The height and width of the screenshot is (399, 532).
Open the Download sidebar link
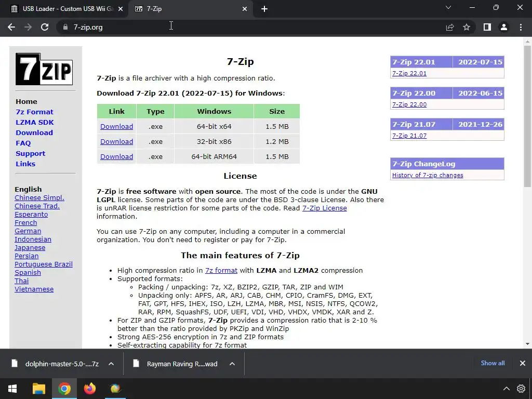[34, 132]
